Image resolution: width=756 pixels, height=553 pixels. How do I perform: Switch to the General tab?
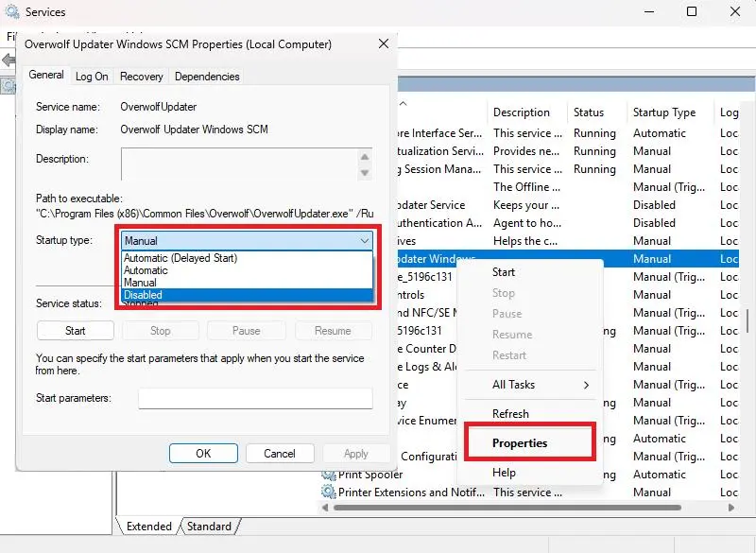click(x=45, y=75)
